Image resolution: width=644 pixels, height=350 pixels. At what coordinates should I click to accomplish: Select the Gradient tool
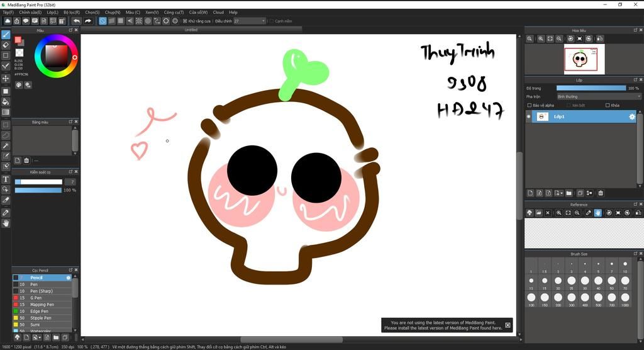tap(6, 112)
